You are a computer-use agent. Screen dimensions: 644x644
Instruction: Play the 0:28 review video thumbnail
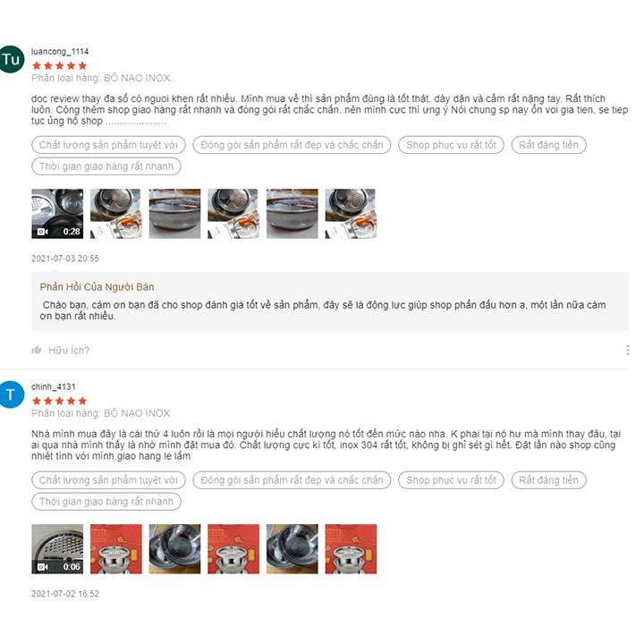click(x=57, y=214)
